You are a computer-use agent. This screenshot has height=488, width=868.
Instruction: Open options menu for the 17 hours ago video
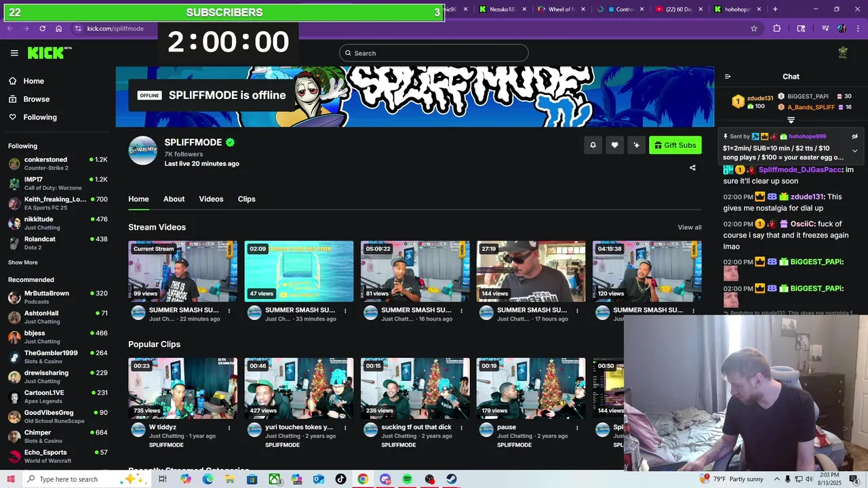tap(577, 310)
